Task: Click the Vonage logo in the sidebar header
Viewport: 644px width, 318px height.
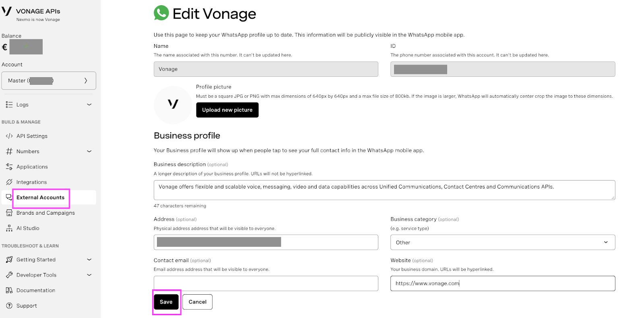Action: click(7, 11)
